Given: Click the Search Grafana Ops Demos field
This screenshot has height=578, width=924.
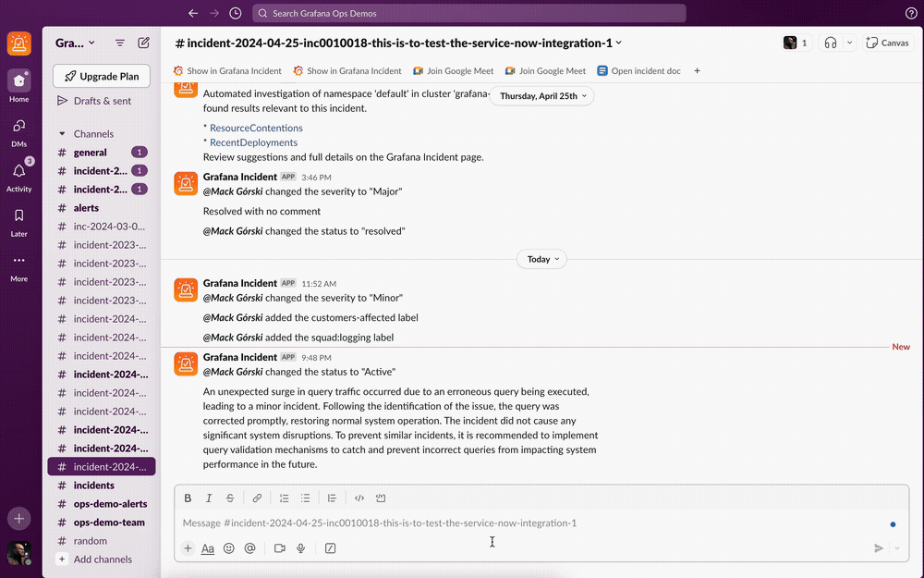Looking at the screenshot, I should (x=469, y=13).
